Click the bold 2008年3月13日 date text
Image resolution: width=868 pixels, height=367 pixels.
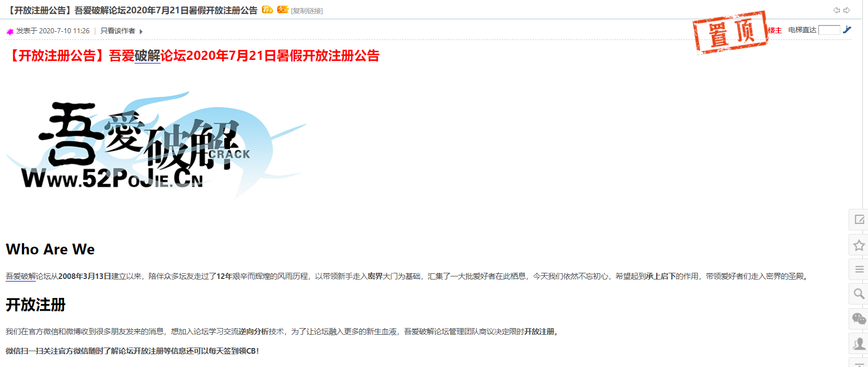(x=84, y=276)
